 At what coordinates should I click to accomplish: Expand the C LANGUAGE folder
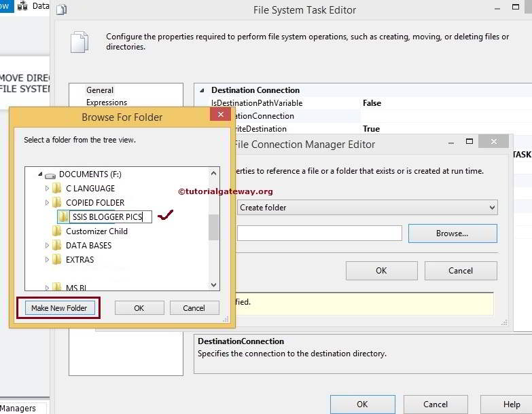47,189
